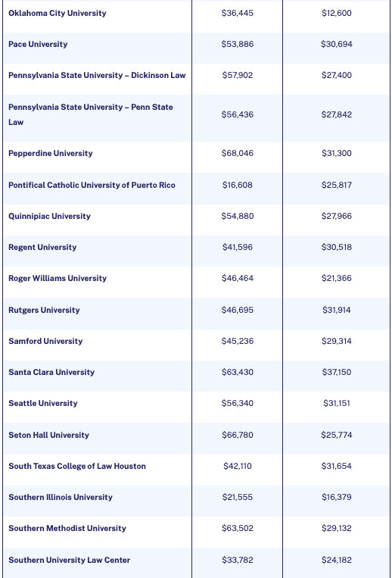The image size is (392, 578).
Task: Select Pace University school name
Action: (x=38, y=44)
